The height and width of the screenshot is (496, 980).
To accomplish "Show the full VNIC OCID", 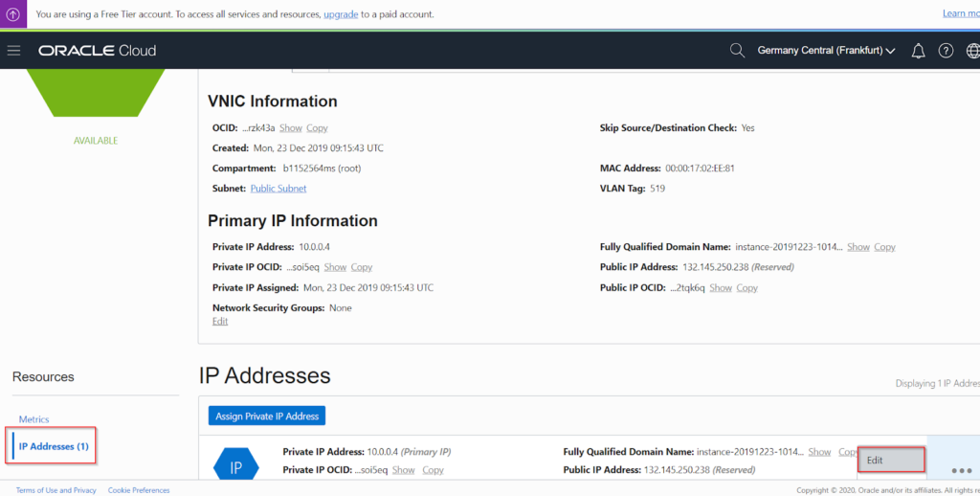I will [290, 128].
